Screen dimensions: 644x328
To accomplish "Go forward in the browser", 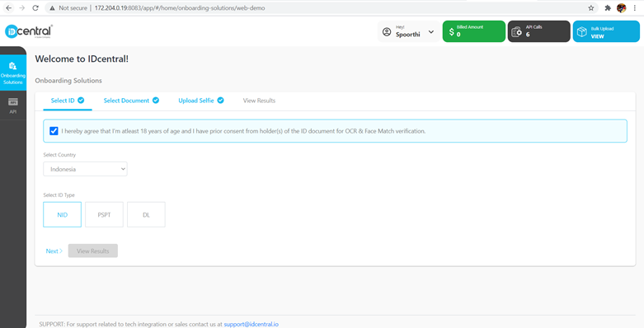I will tap(21, 7).
